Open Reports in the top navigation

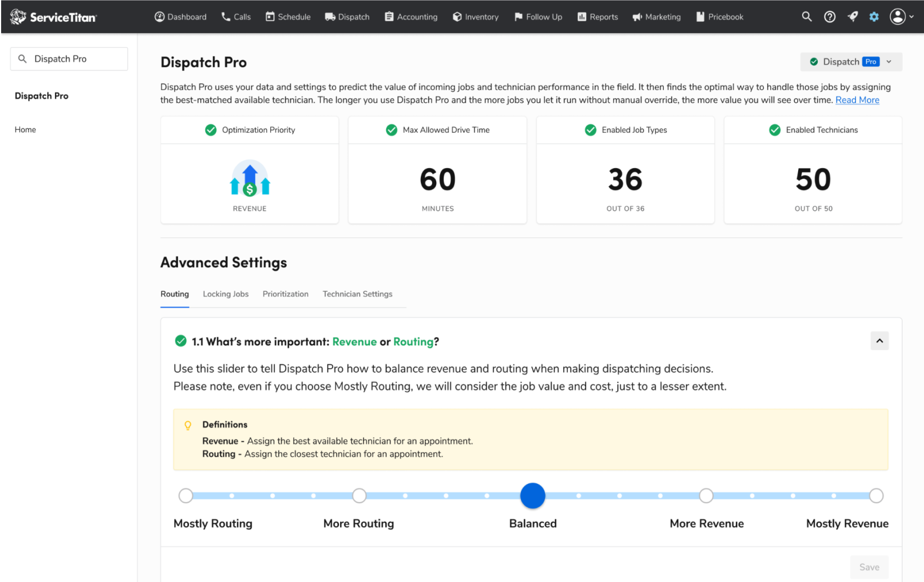click(x=597, y=17)
